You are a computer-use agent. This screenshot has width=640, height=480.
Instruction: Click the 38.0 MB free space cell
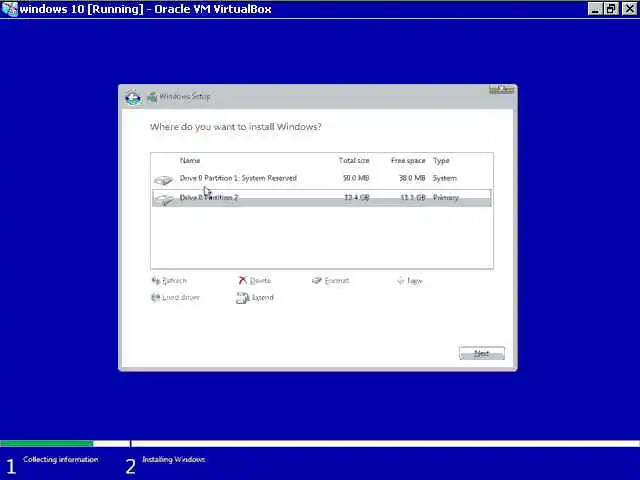tap(412, 178)
